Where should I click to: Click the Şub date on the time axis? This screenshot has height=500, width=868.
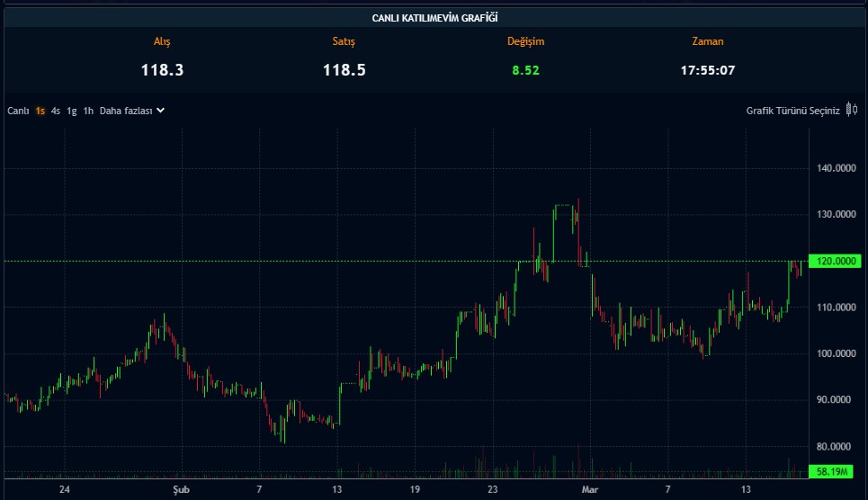(x=181, y=489)
